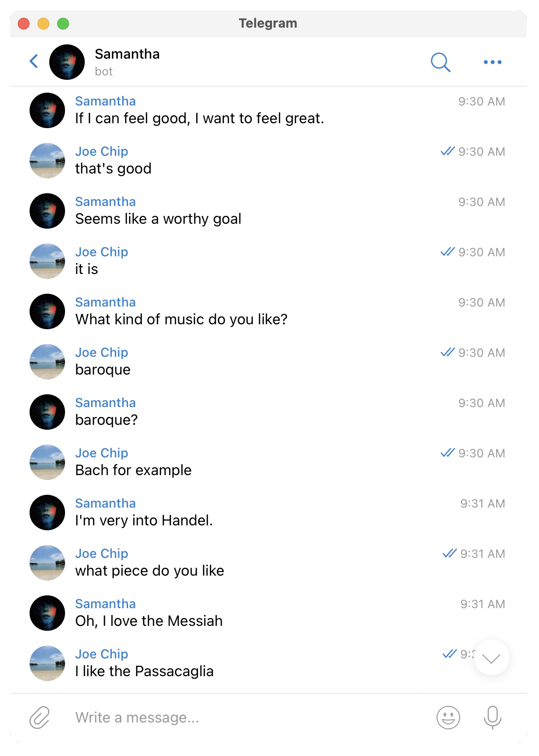Click the read checkmarks on "that's good"
The image size is (539, 756).
pyautogui.click(x=447, y=151)
